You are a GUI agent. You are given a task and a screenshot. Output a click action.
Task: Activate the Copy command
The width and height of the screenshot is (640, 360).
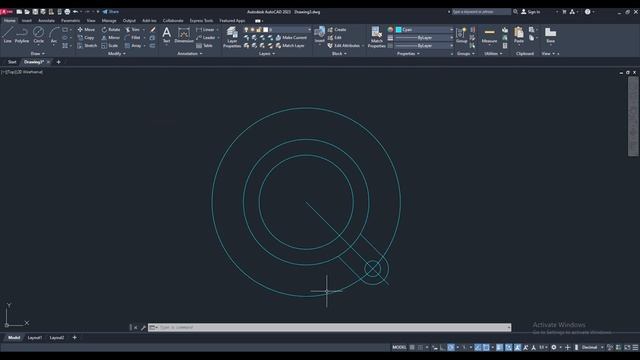[x=86, y=38]
